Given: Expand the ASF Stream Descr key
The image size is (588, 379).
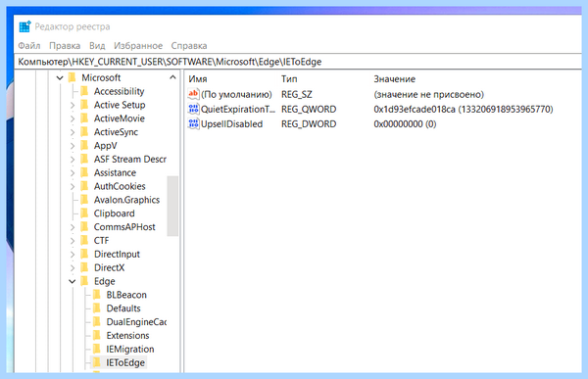Looking at the screenshot, I should [73, 160].
